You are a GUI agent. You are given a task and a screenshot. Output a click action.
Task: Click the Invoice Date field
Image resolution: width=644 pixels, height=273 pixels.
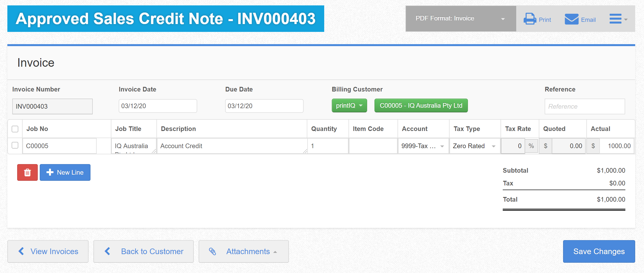(157, 106)
